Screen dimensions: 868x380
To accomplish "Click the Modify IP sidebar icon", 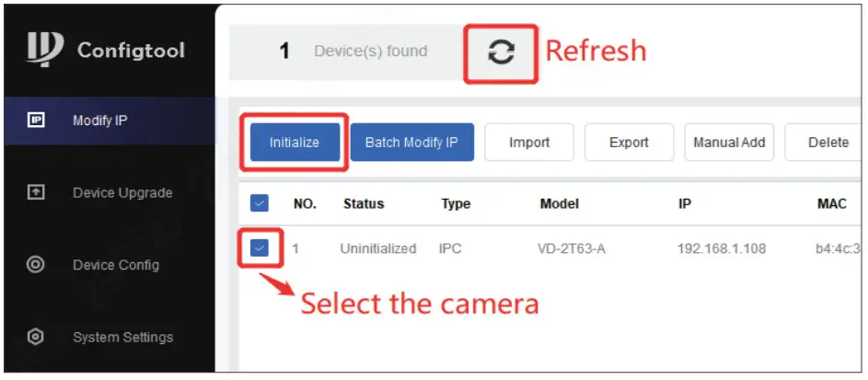I will coord(37,121).
